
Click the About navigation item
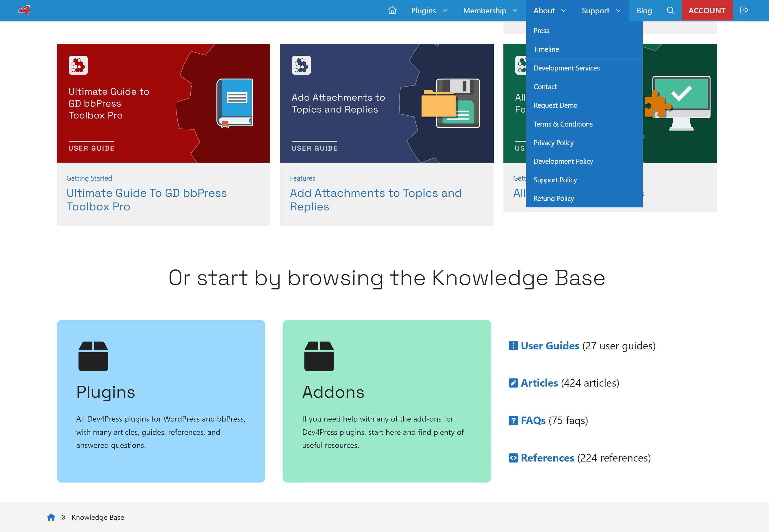coord(544,11)
